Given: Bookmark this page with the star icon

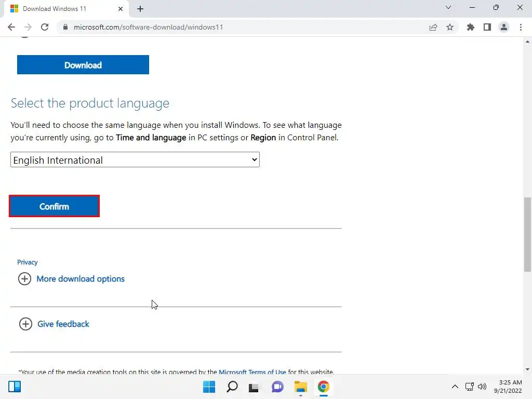Looking at the screenshot, I should [450, 27].
